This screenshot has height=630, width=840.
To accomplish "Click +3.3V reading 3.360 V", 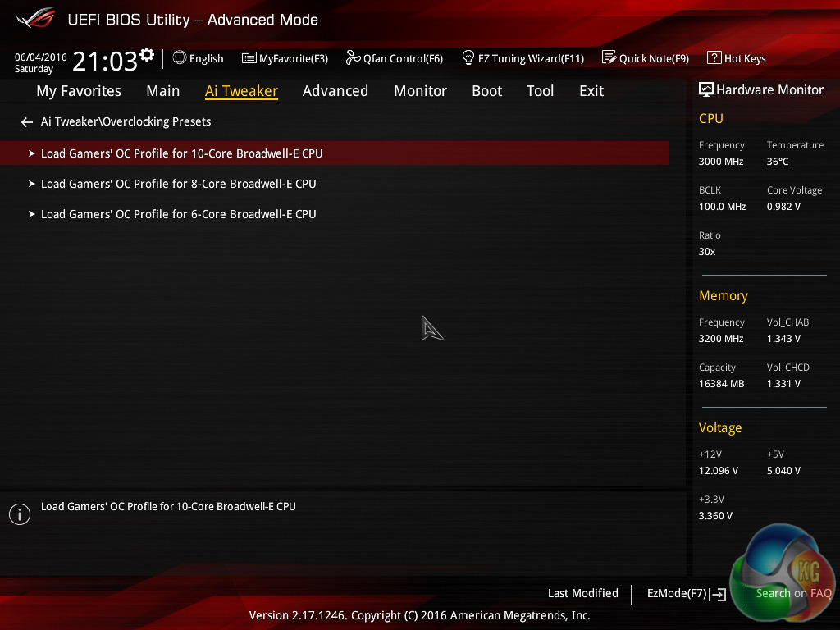I will [715, 515].
